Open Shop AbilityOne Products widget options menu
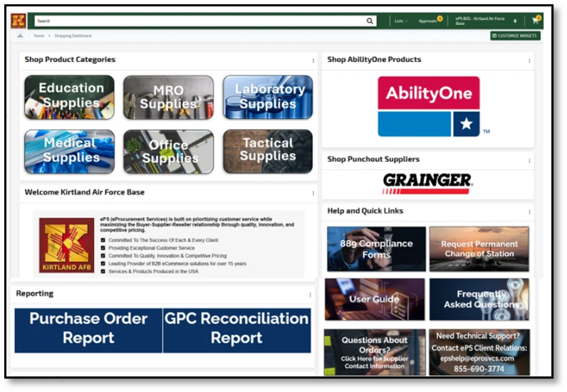The image size is (567, 392). click(x=529, y=60)
